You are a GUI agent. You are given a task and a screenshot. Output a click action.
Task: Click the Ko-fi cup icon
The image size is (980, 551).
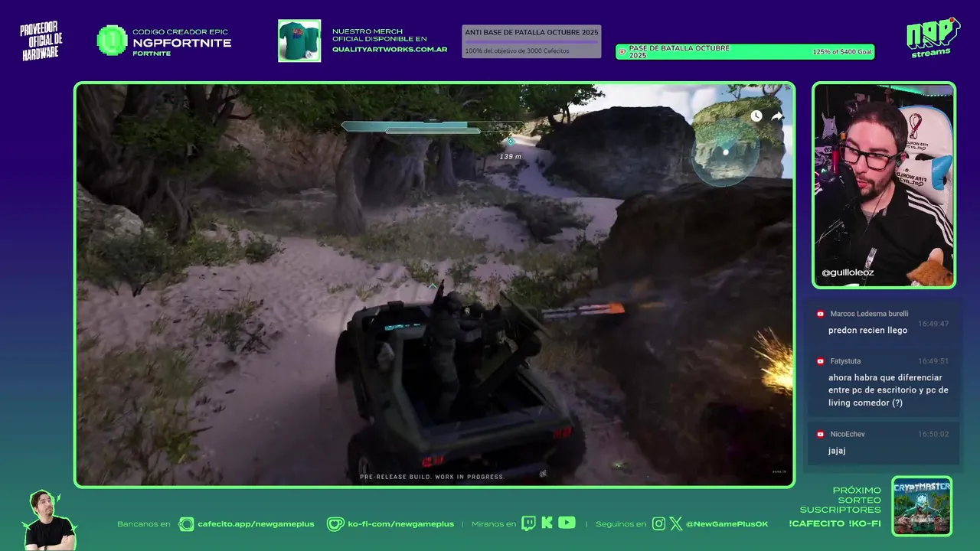(x=335, y=524)
